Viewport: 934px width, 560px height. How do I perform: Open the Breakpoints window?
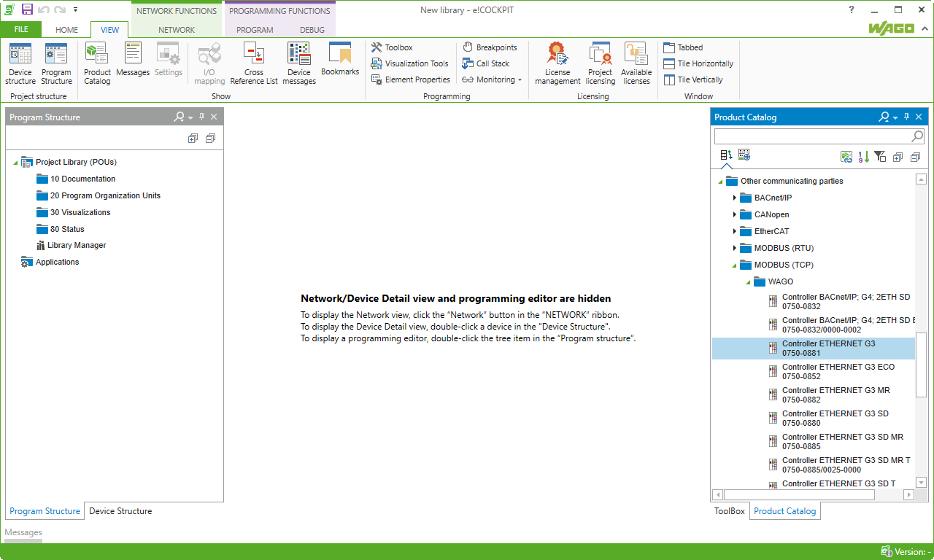tap(490, 47)
